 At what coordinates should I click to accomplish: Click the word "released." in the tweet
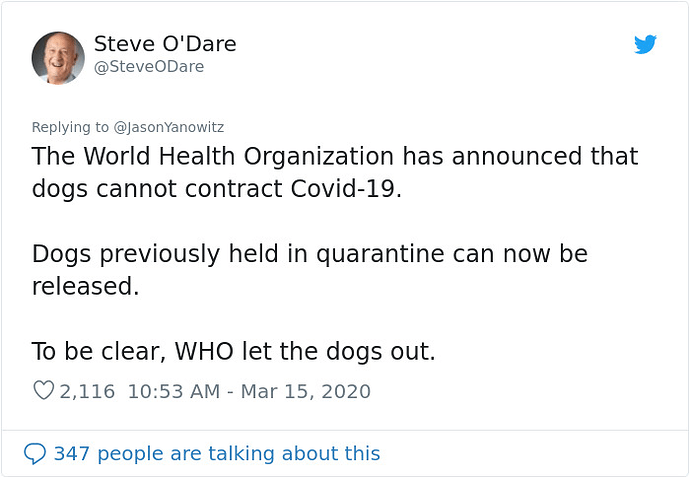pos(86,287)
